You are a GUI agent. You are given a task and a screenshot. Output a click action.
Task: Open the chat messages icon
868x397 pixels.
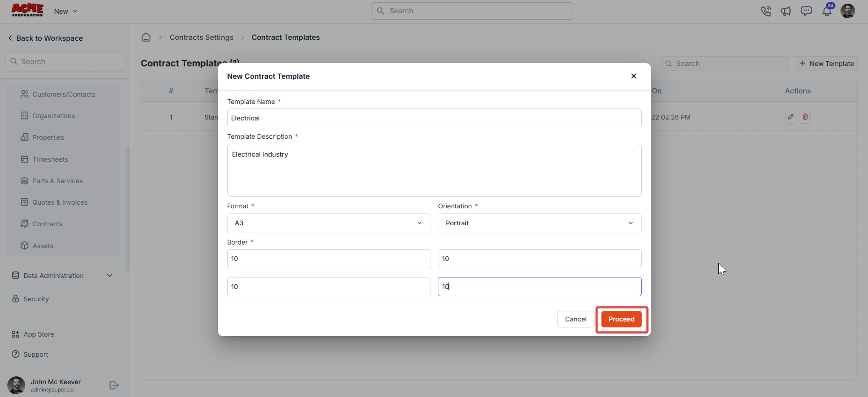tap(806, 11)
